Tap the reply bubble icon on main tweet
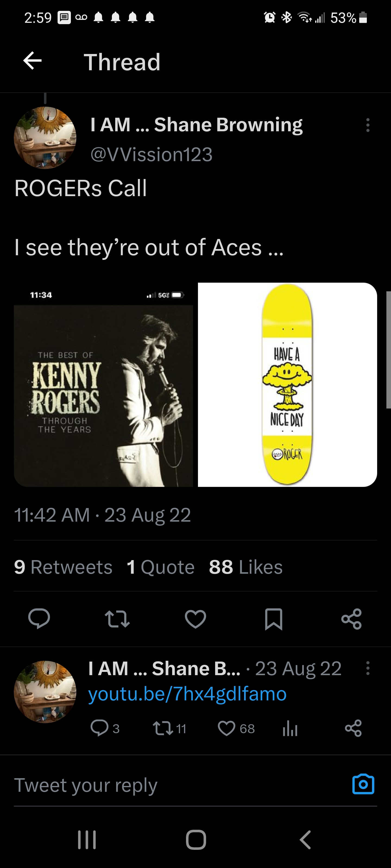 (x=39, y=619)
